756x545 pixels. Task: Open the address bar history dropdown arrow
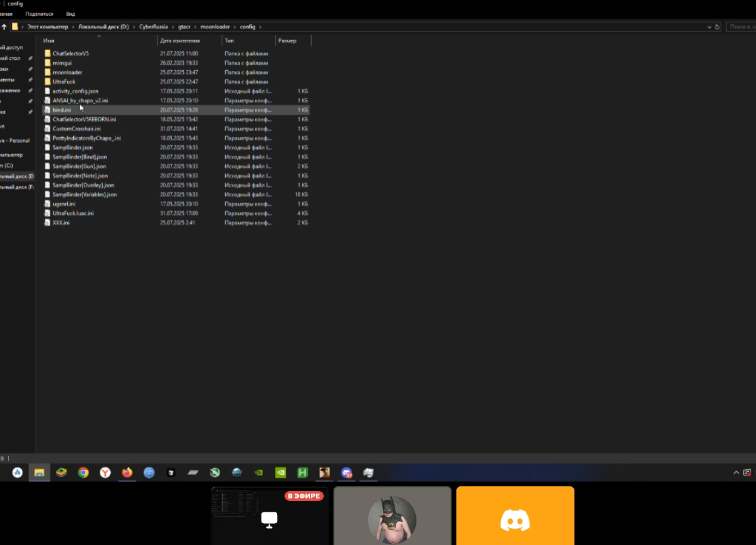click(710, 27)
